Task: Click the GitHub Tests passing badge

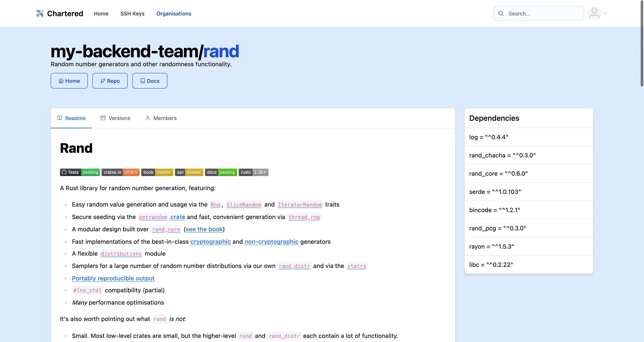Action: pyautogui.click(x=80, y=172)
